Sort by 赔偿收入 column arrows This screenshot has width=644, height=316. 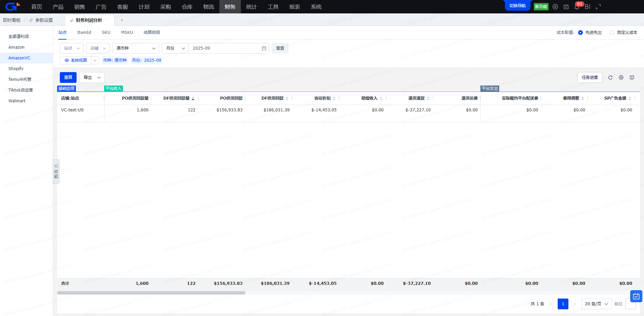click(381, 99)
